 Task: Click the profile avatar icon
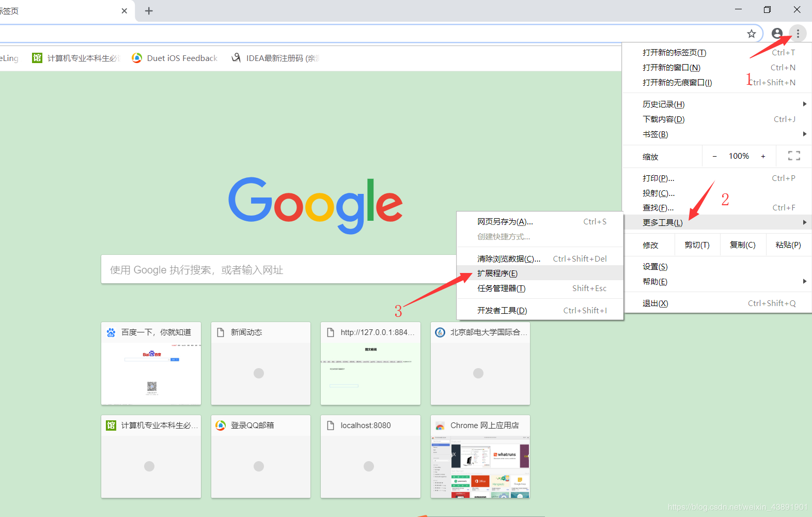pos(777,34)
